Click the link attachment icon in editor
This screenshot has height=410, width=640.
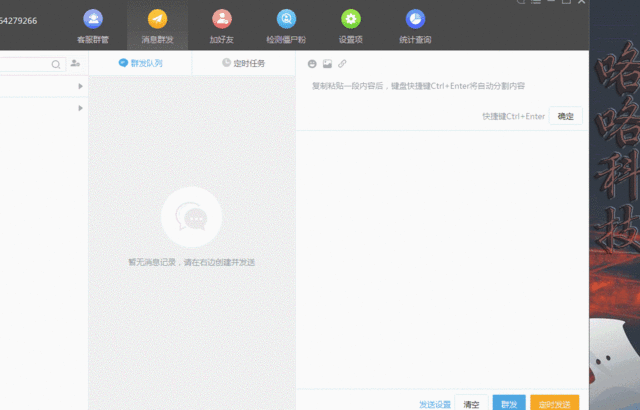coord(342,64)
